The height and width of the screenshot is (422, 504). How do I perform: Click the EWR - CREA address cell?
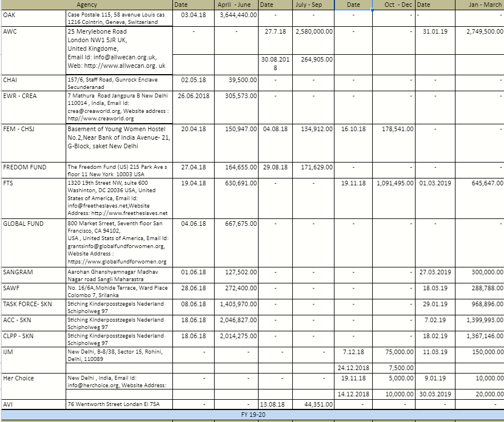coord(119,107)
